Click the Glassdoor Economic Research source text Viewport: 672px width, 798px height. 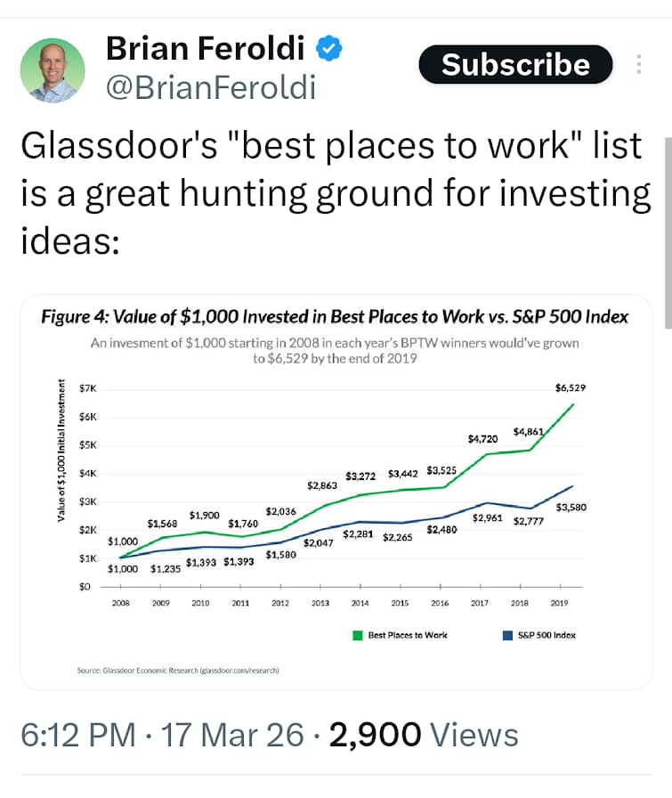click(178, 670)
